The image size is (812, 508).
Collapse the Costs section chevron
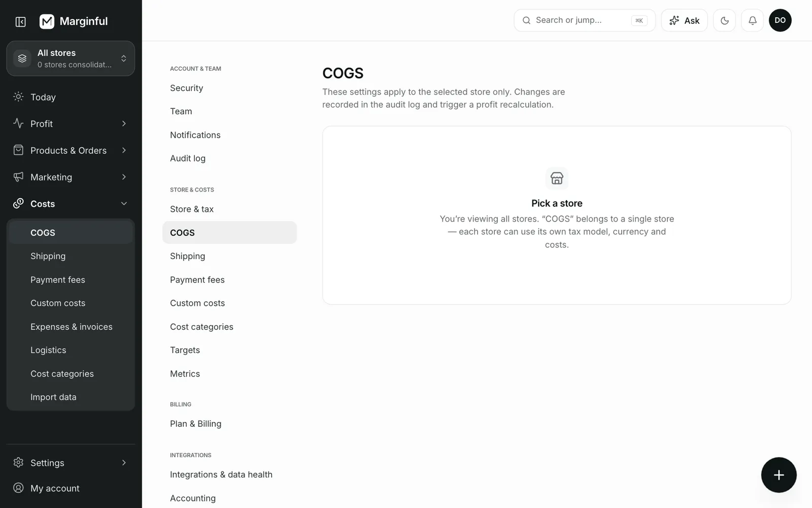(x=124, y=204)
